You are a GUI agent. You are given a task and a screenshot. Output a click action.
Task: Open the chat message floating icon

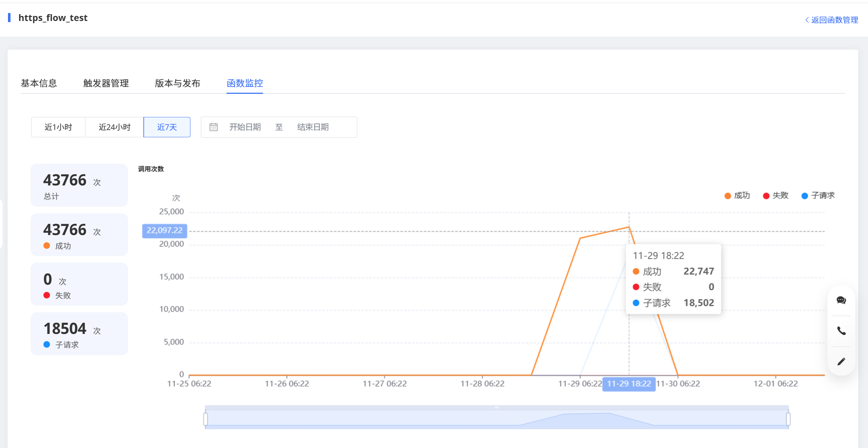point(841,300)
